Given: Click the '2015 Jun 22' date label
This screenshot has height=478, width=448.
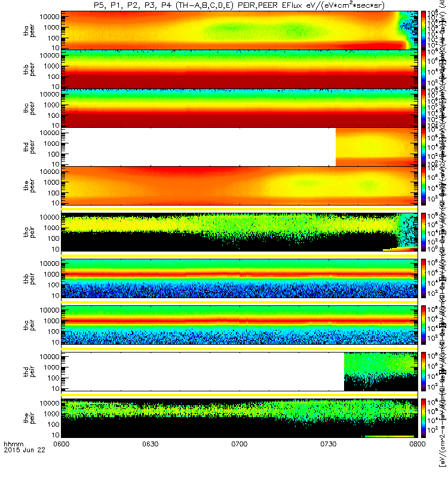Looking at the screenshot, I should (x=24, y=451).
